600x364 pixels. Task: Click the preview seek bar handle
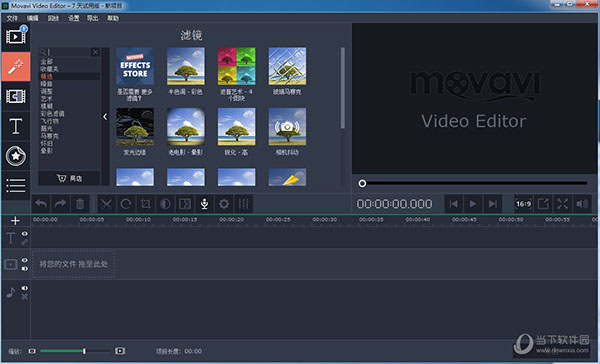[362, 183]
